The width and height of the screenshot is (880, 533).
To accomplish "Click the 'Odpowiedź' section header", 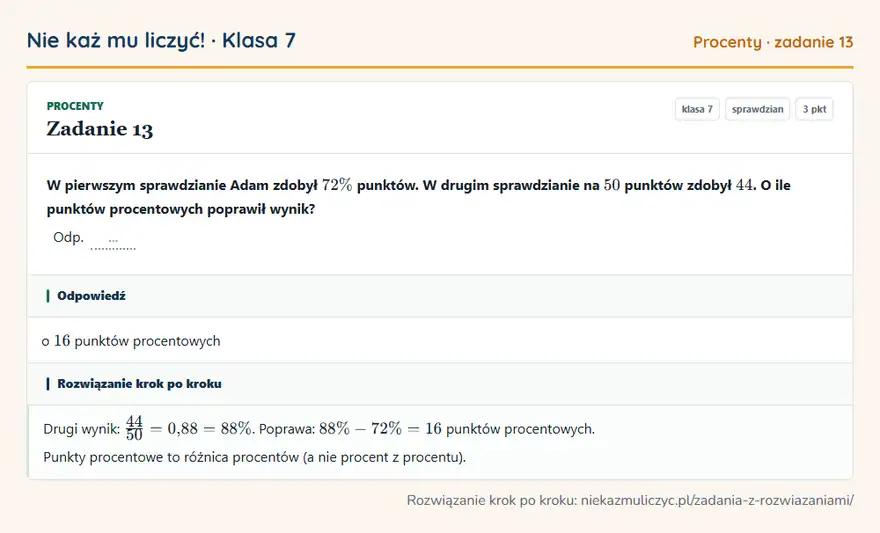I will pyautogui.click(x=440, y=296).
